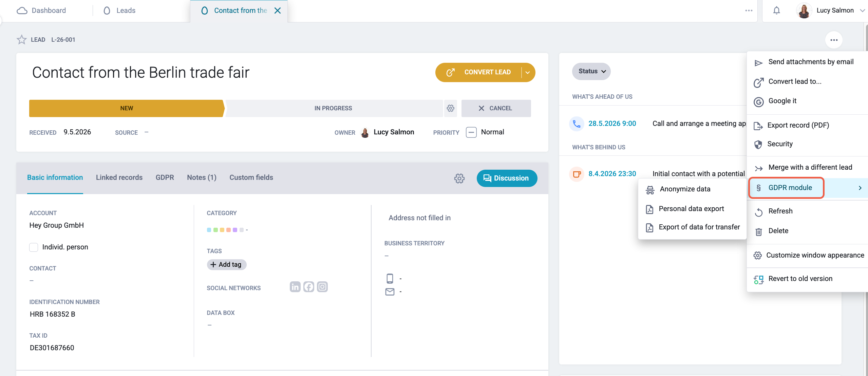Set workflow stage to In Progress
The height and width of the screenshot is (376, 868).
[x=334, y=108]
